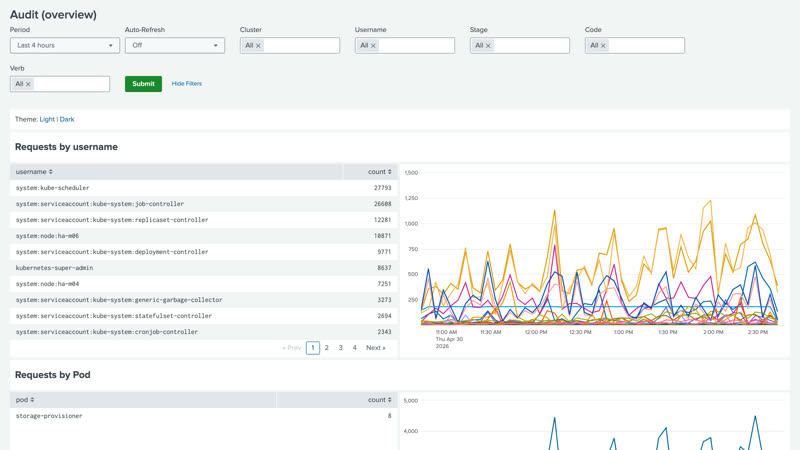The height and width of the screenshot is (450, 800).
Task: Remove the All tag in Verb filter
Action: point(28,84)
